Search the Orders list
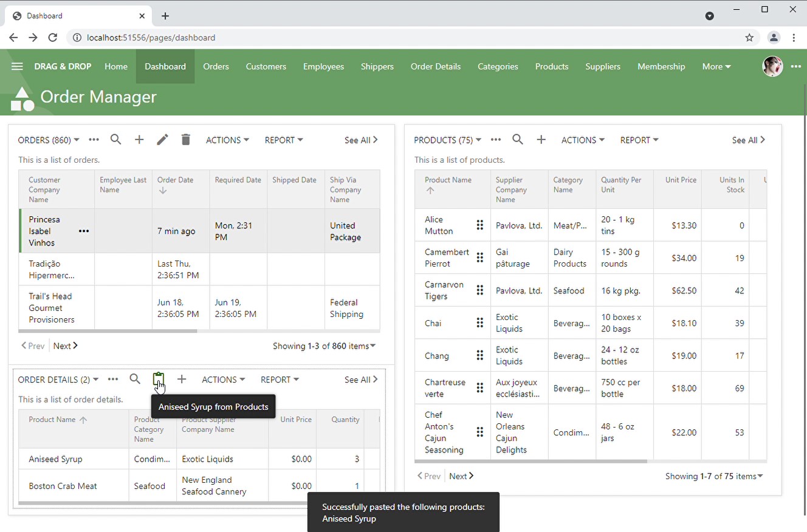Screen dimensions: 807x532 (x=115, y=140)
